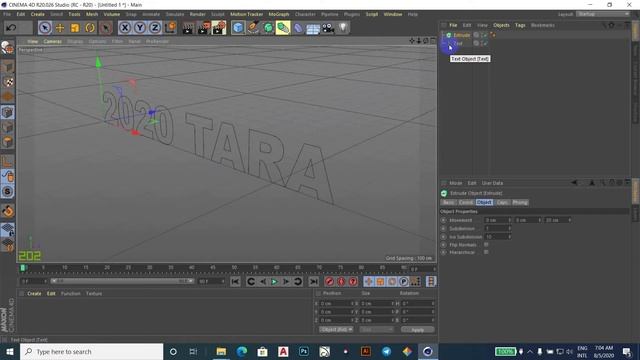Viewport: 640px width, 360px height.
Task: Toggle the Snap S icon
Action: pos(7,191)
